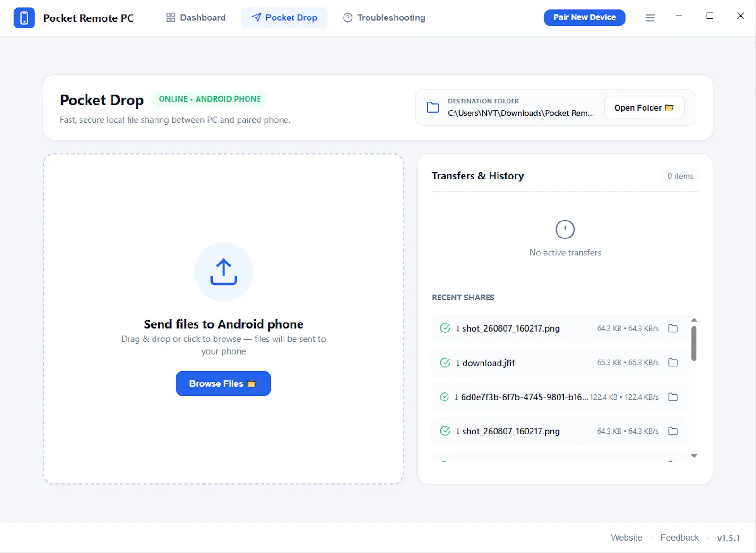
Task: Open the Dashboard tab
Action: point(196,18)
